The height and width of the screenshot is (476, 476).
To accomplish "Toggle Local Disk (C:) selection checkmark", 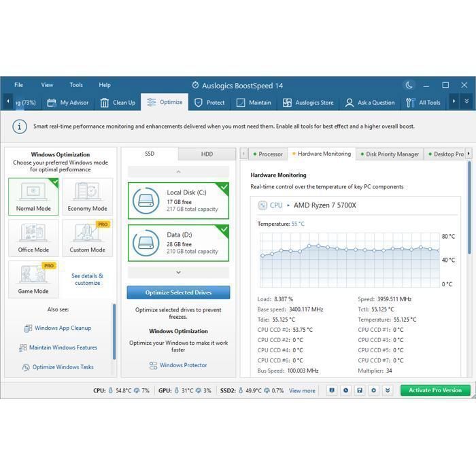I will (224, 187).
